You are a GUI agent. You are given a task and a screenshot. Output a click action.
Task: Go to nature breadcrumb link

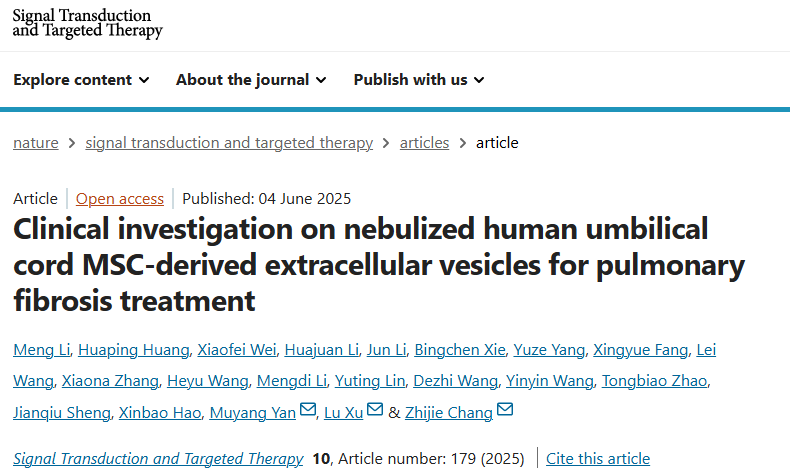point(36,142)
